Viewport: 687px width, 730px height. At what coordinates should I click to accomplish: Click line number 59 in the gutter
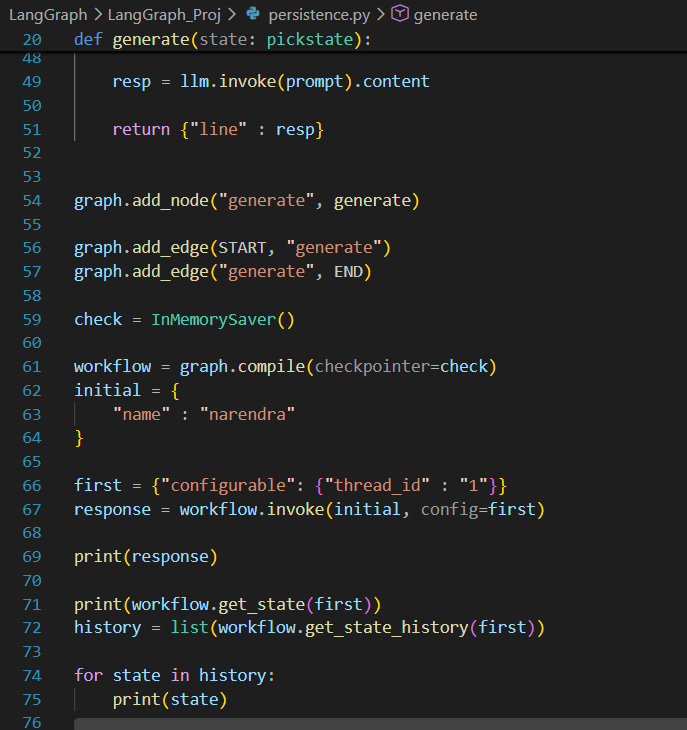pyautogui.click(x=32, y=320)
